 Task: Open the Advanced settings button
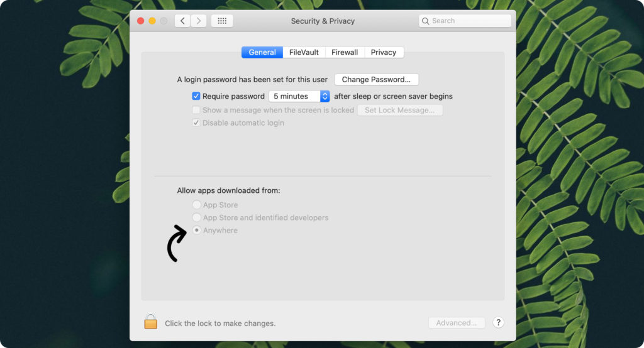tap(457, 323)
